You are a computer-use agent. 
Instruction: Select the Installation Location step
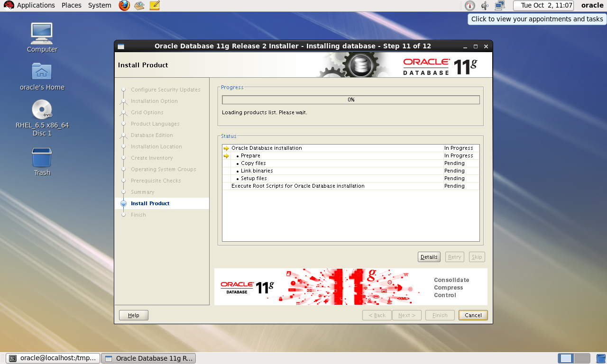click(x=156, y=146)
